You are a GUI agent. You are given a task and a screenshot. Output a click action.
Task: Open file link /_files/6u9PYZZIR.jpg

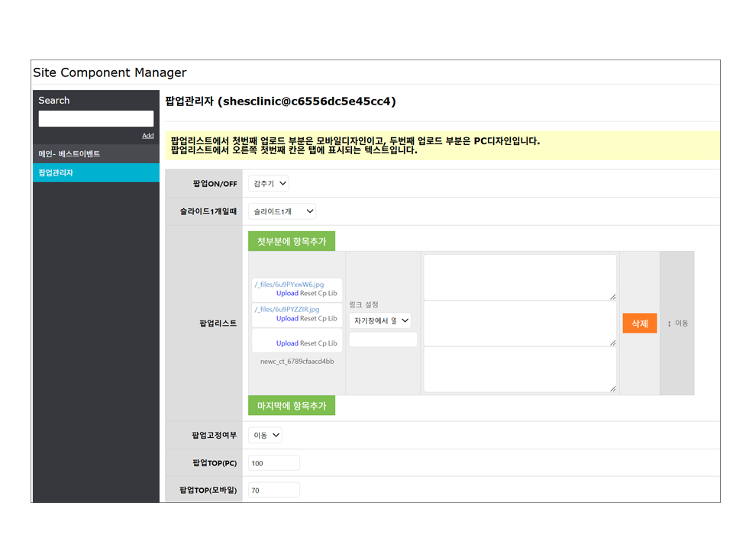click(x=286, y=309)
